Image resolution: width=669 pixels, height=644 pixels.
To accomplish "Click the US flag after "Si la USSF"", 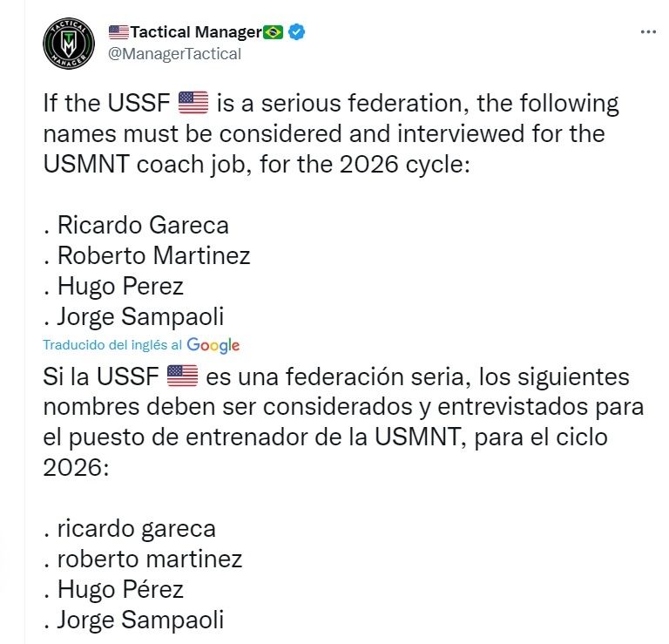I will click(x=182, y=377).
